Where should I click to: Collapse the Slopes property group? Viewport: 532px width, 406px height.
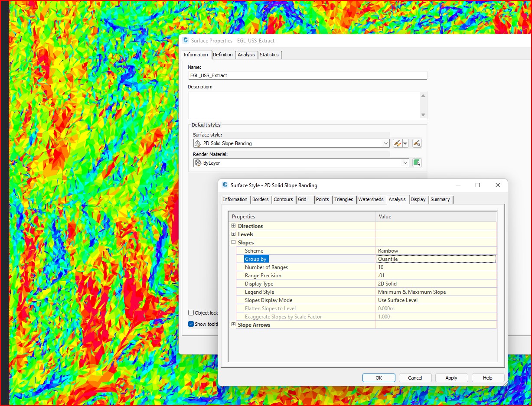(233, 243)
